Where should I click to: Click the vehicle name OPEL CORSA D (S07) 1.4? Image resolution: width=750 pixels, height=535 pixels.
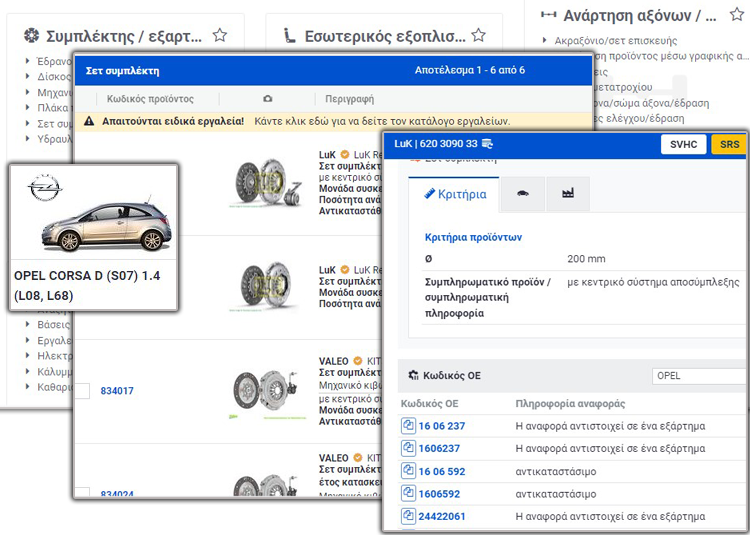tap(87, 285)
